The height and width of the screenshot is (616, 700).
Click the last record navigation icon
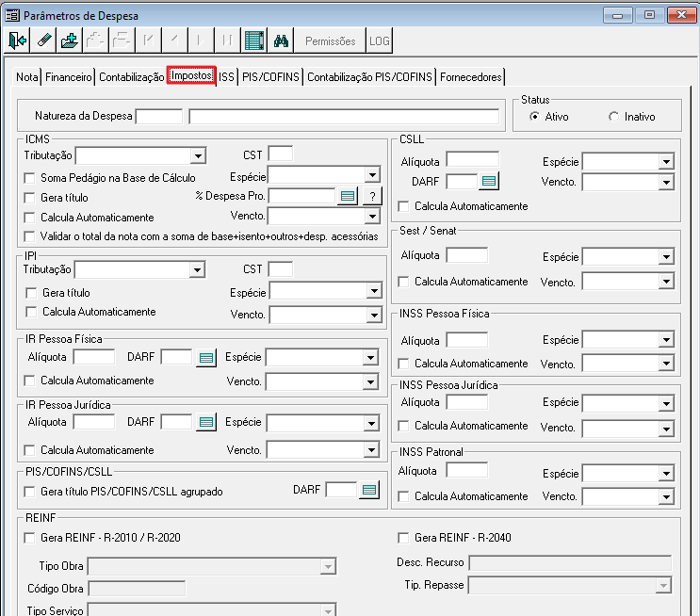click(227, 41)
